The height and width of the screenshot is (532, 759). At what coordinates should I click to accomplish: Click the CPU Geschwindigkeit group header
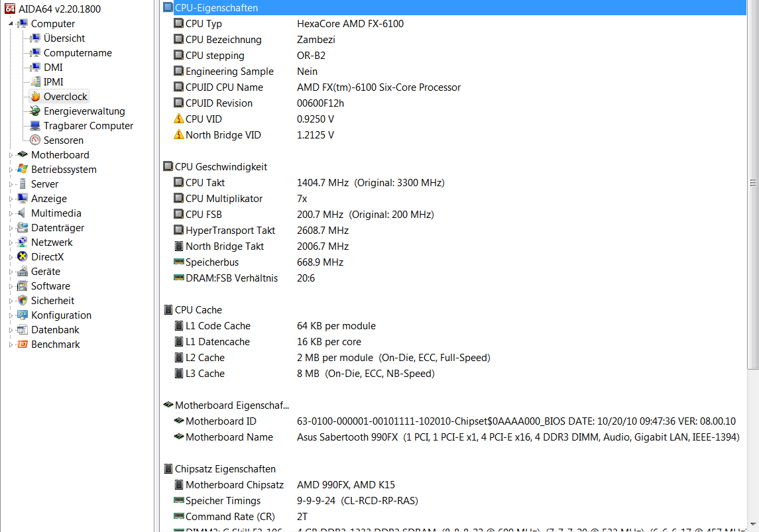221,167
